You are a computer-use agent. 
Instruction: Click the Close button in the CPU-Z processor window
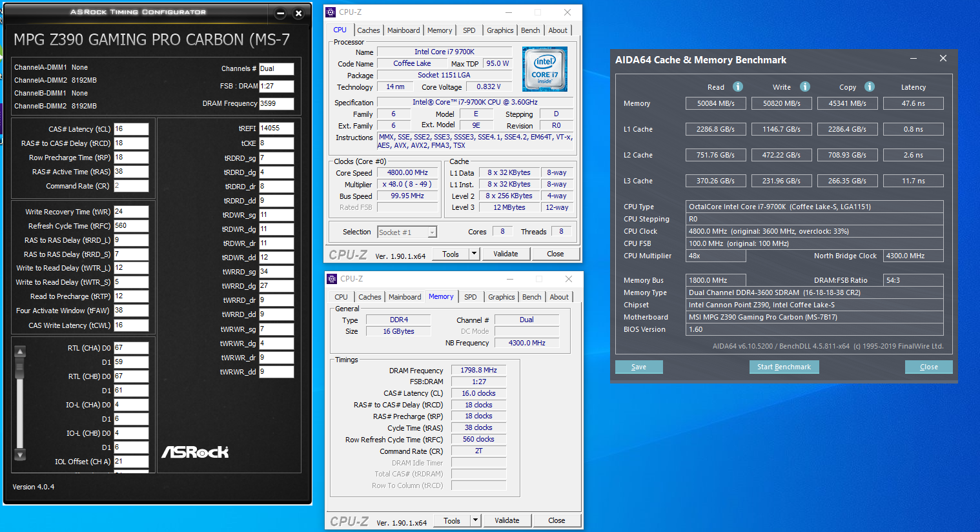555,254
